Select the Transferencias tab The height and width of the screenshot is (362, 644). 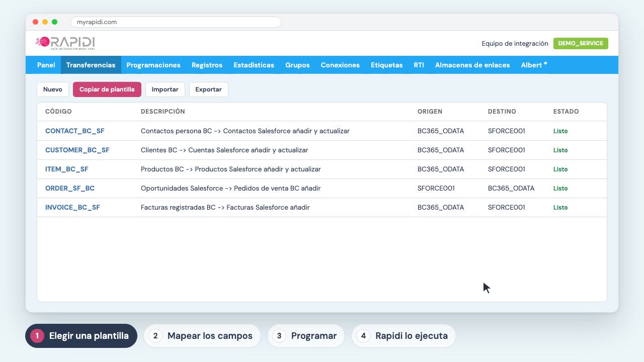tap(91, 65)
